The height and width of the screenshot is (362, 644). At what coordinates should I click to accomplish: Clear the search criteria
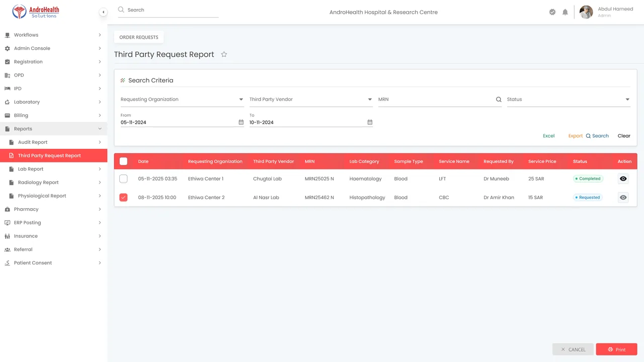[624, 136]
